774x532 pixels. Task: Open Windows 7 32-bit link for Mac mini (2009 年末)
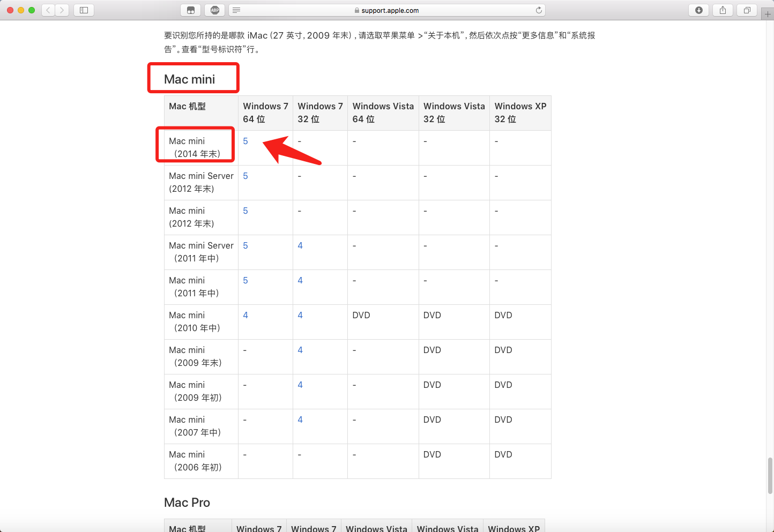coord(300,350)
